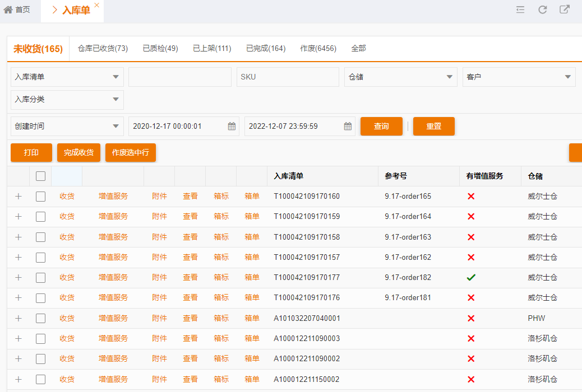Image resolution: width=582 pixels, height=392 pixels.
Task: Open page in new window icon
Action: 565,10
